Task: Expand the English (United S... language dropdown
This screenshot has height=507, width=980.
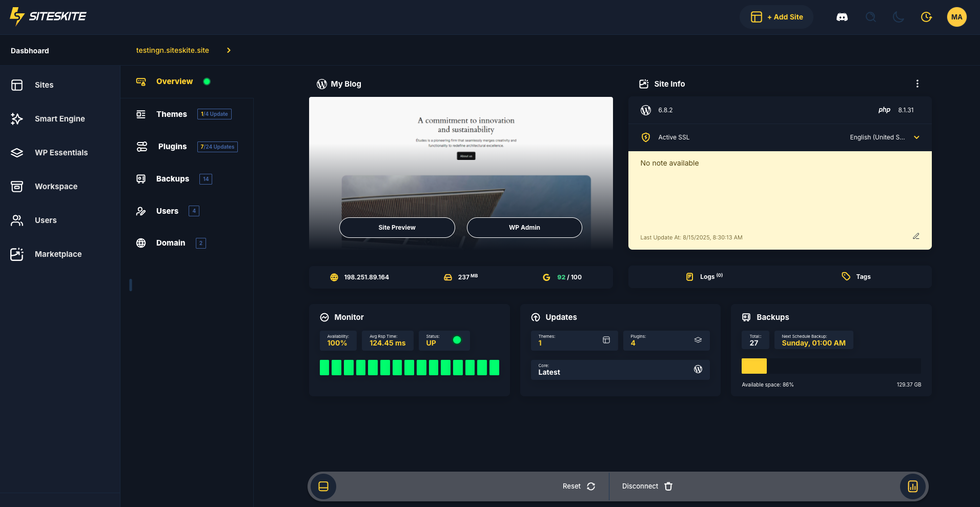Action: pyautogui.click(x=884, y=137)
